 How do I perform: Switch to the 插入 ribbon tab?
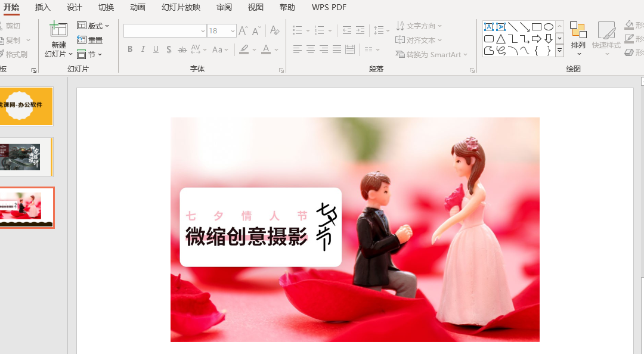pos(42,7)
